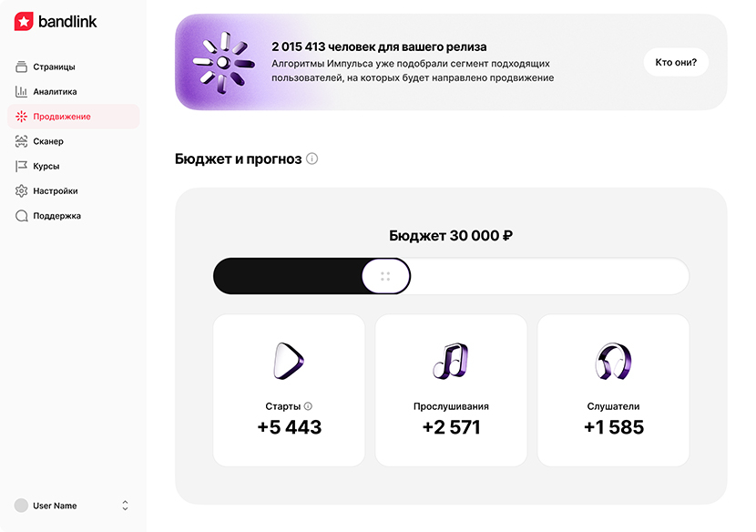Click the info icon beside Старты
Screen dimensions: 756x532
(308, 406)
